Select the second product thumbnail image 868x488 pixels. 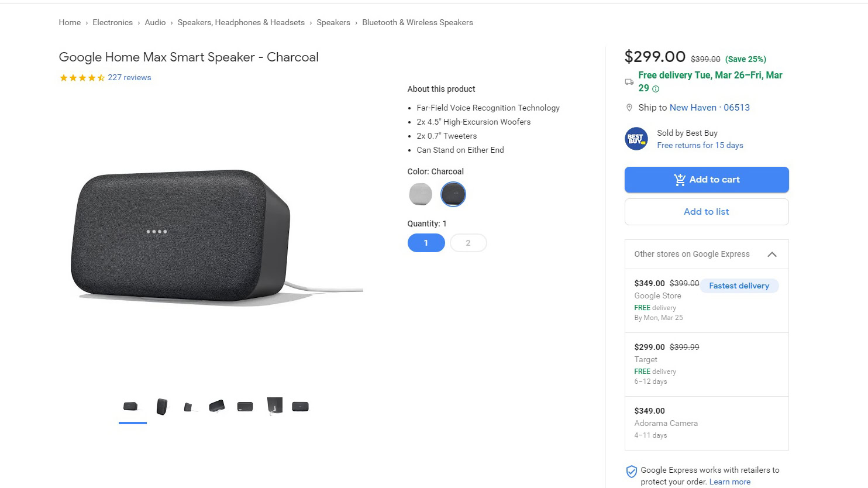[x=162, y=407]
